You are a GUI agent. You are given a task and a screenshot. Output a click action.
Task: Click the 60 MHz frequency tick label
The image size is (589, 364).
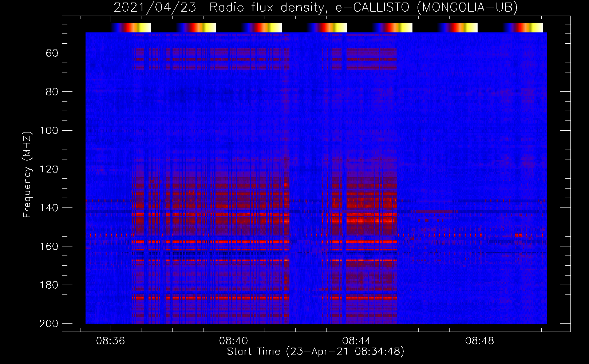(52, 54)
